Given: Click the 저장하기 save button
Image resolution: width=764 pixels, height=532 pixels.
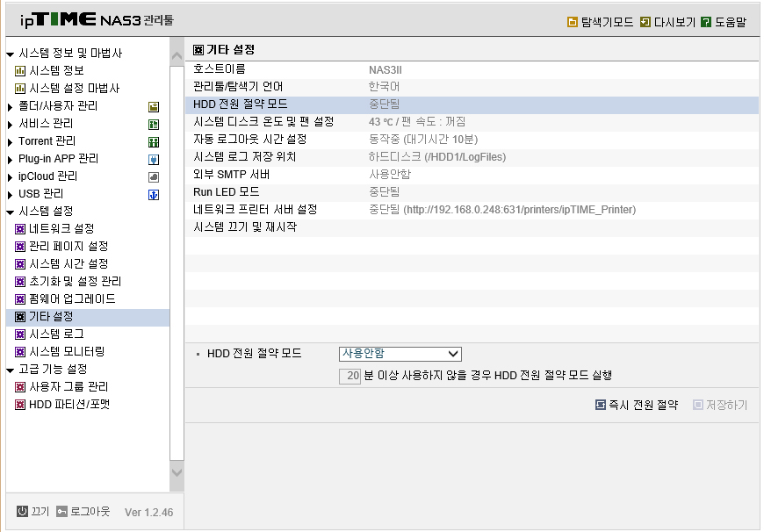Looking at the screenshot, I should pos(720,405).
